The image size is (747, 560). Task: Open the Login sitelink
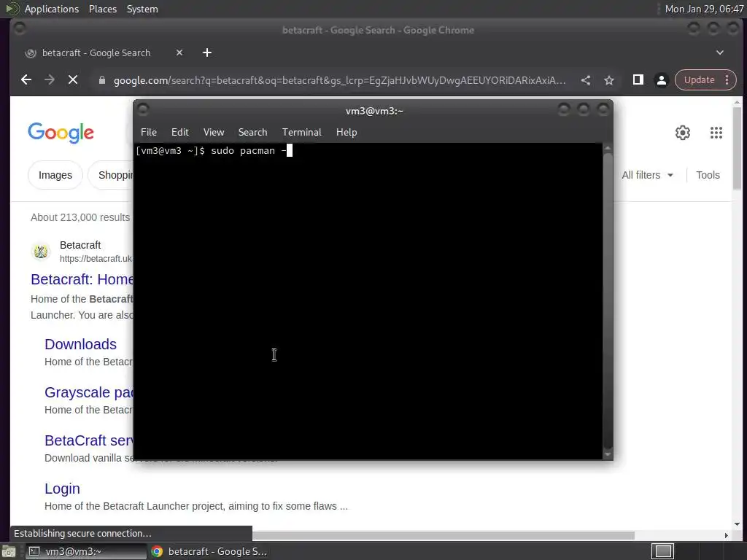coord(62,489)
